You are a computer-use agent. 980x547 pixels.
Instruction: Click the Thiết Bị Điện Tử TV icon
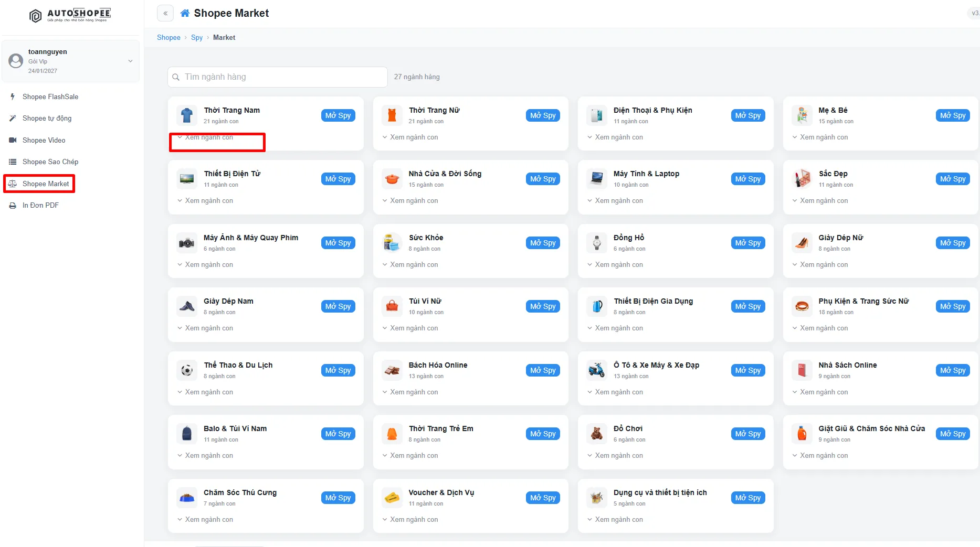(187, 179)
